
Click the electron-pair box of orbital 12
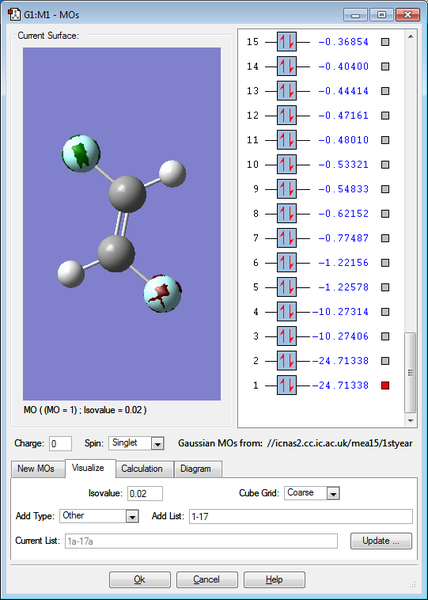286,115
